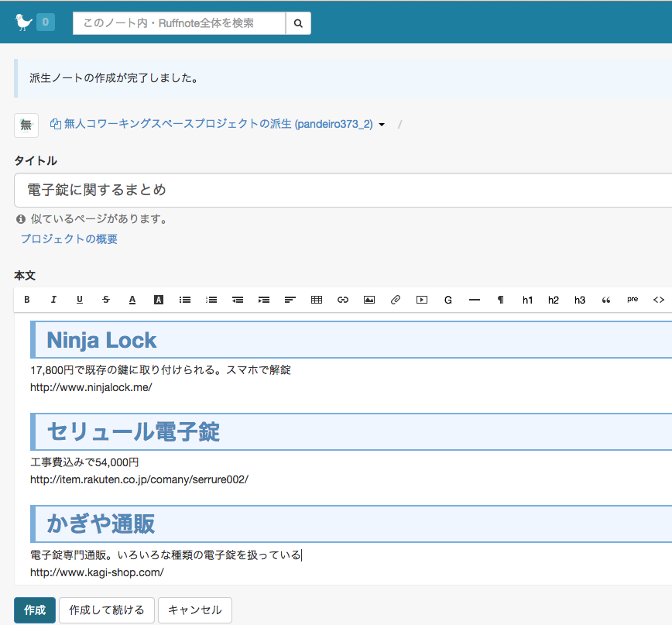This screenshot has width=672, height=625.
Task: Insert an image with the picture icon
Action: click(x=369, y=300)
